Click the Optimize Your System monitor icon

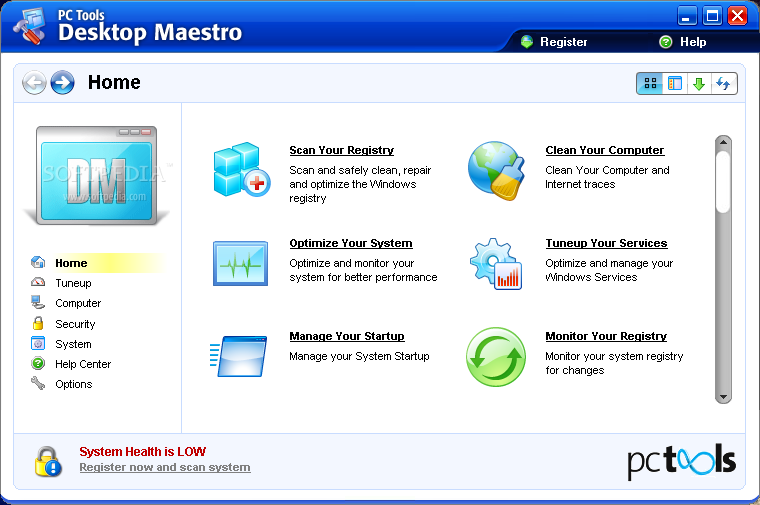pyautogui.click(x=240, y=263)
